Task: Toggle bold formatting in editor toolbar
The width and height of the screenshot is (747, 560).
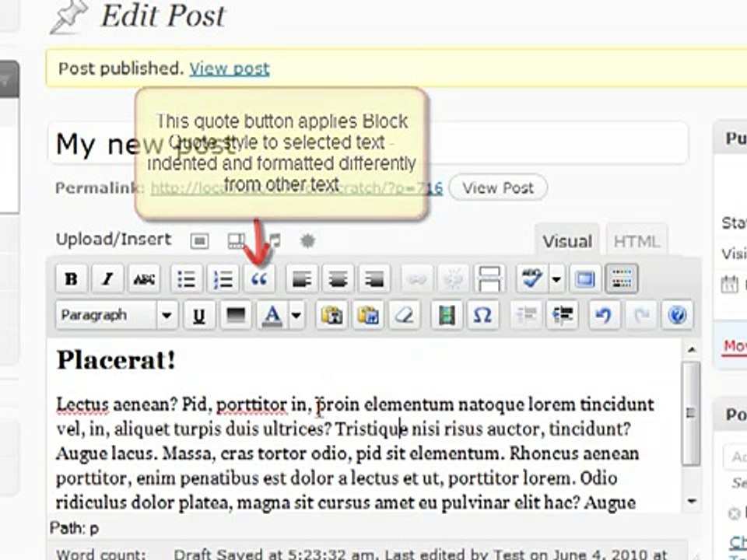Action: click(72, 278)
